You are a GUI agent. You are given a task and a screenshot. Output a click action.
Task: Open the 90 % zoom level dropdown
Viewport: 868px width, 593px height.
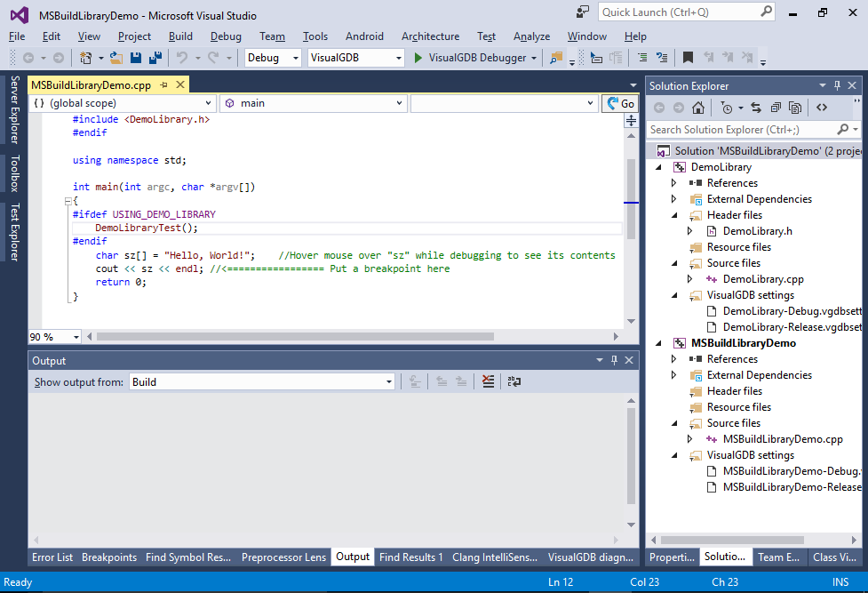55,336
